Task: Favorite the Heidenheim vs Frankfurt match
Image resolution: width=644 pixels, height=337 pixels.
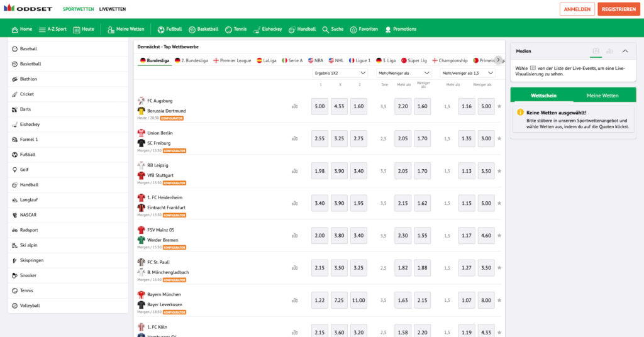Action: [499, 203]
